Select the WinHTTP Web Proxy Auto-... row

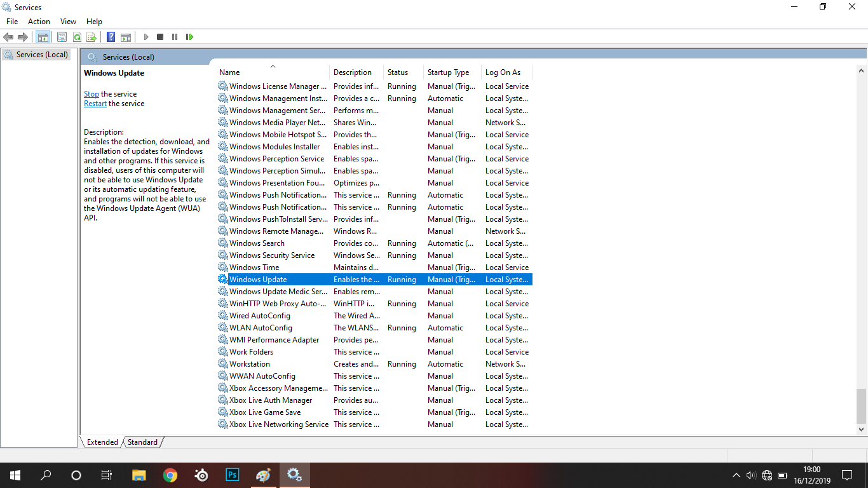[x=374, y=304]
